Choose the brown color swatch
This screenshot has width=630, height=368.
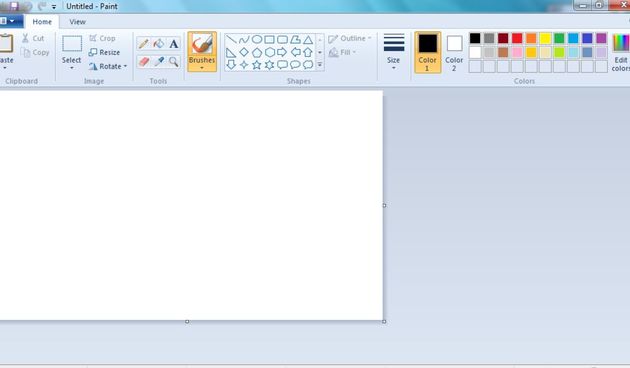pyautogui.click(x=503, y=52)
